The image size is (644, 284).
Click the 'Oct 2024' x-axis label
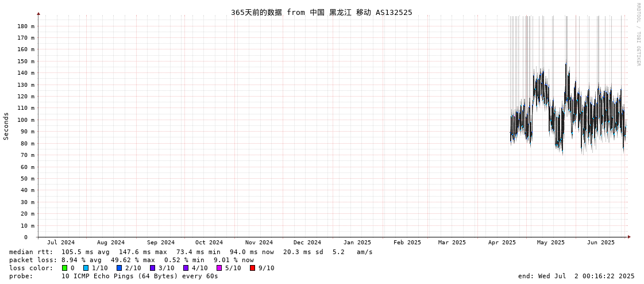209,243
